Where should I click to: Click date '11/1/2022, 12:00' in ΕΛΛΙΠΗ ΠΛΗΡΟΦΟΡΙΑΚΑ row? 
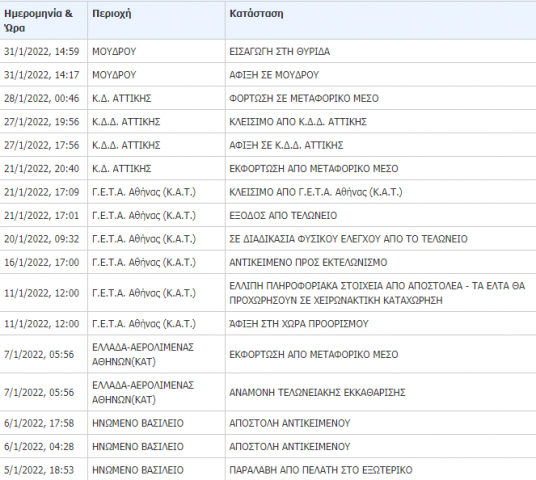[x=41, y=293]
